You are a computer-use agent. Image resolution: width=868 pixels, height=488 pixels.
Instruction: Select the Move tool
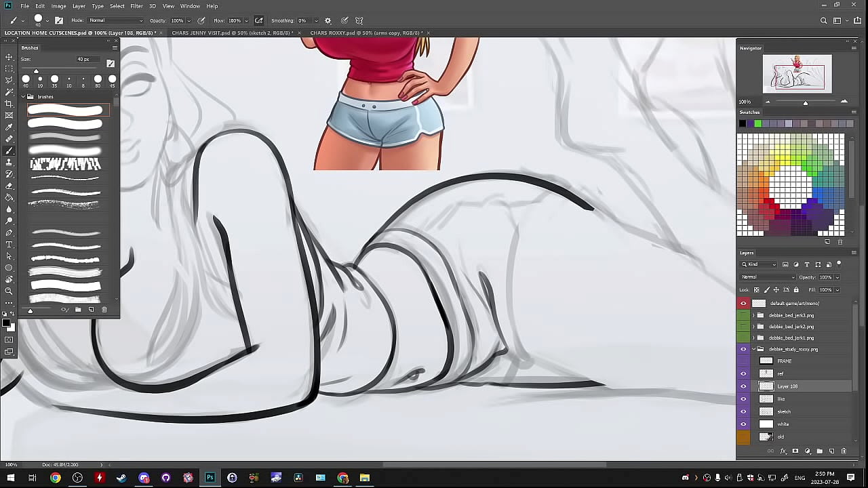pyautogui.click(x=9, y=57)
